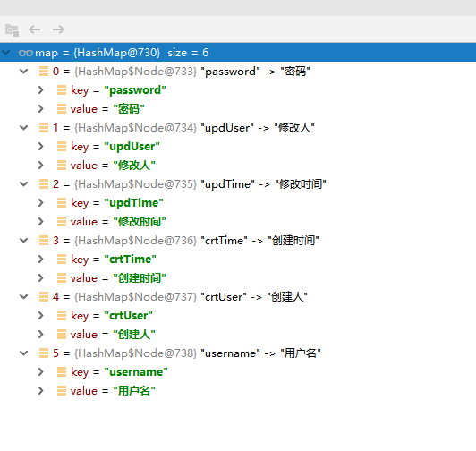476x451 pixels.
Task: Click field icon of node 4 row
Action: tap(44, 297)
